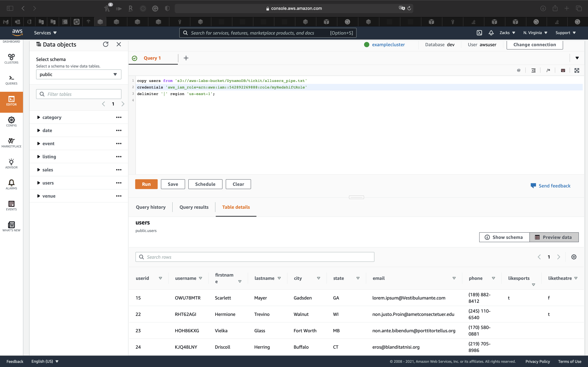
Task: Switch to Preview data view
Action: click(x=554, y=237)
